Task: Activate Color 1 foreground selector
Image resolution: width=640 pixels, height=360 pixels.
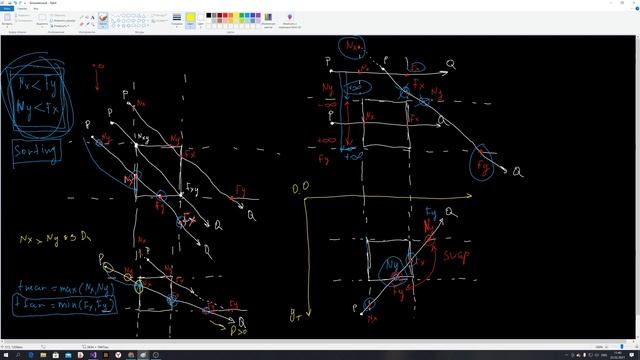Action: click(190, 20)
